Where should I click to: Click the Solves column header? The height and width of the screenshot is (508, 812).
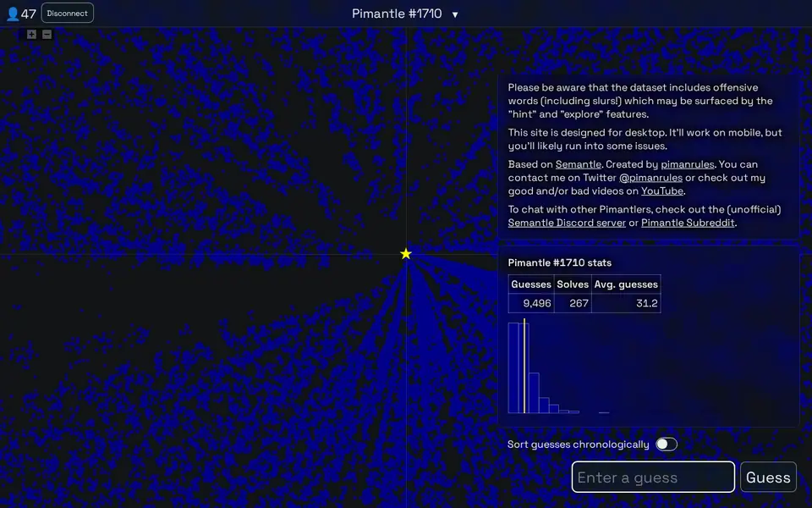[x=573, y=284]
